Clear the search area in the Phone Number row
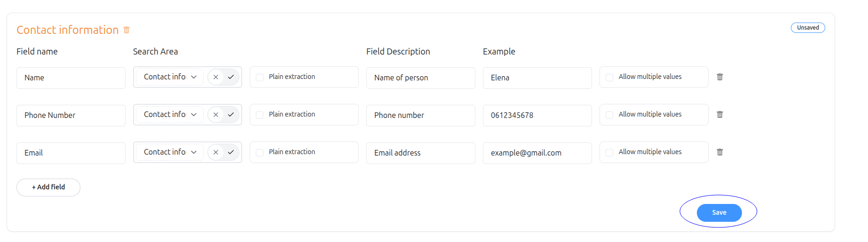 point(216,115)
